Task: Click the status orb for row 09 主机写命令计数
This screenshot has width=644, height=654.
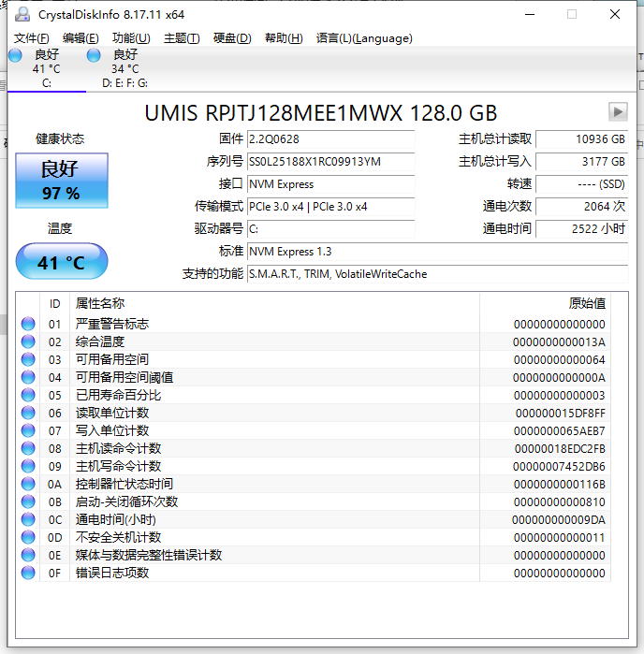Action: coord(28,466)
